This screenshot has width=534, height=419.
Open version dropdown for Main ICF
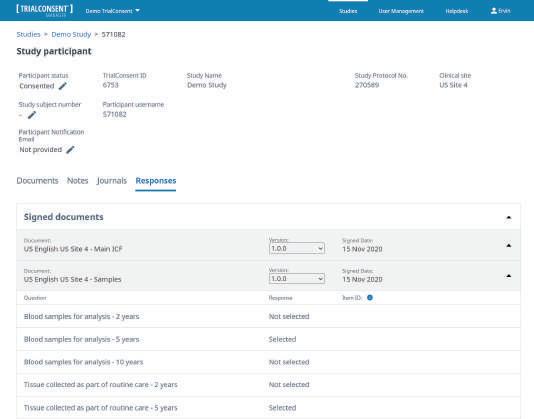297,248
